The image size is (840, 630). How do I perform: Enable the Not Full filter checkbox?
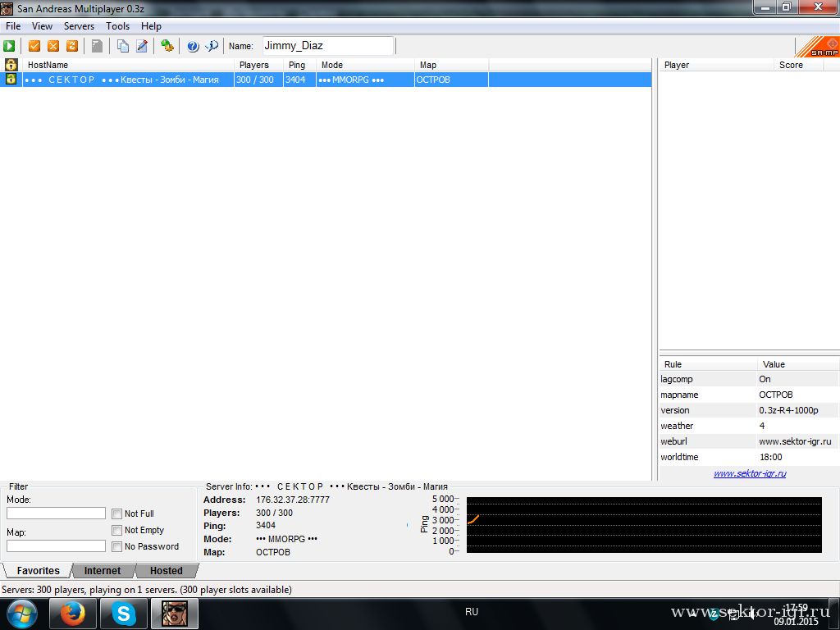[116, 514]
